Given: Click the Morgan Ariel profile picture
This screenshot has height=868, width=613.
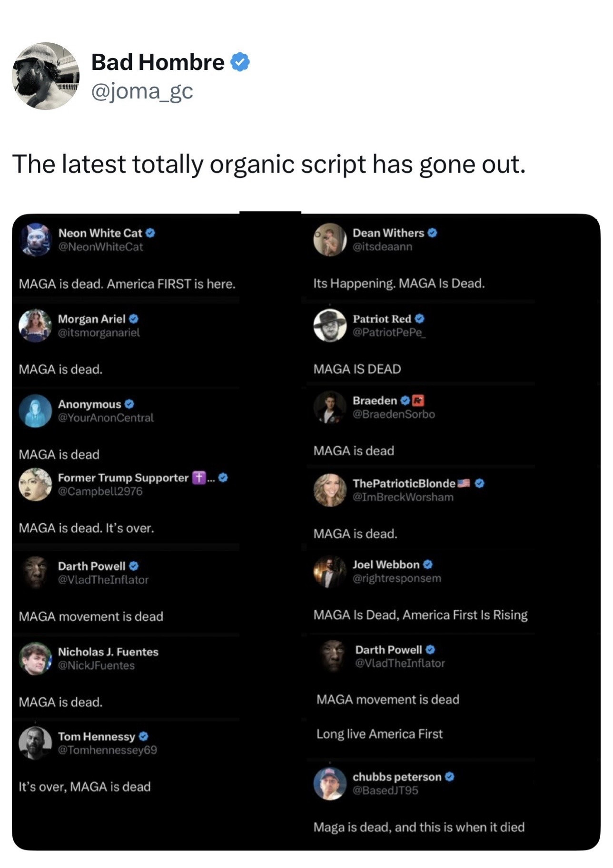Looking at the screenshot, I should coord(35,325).
